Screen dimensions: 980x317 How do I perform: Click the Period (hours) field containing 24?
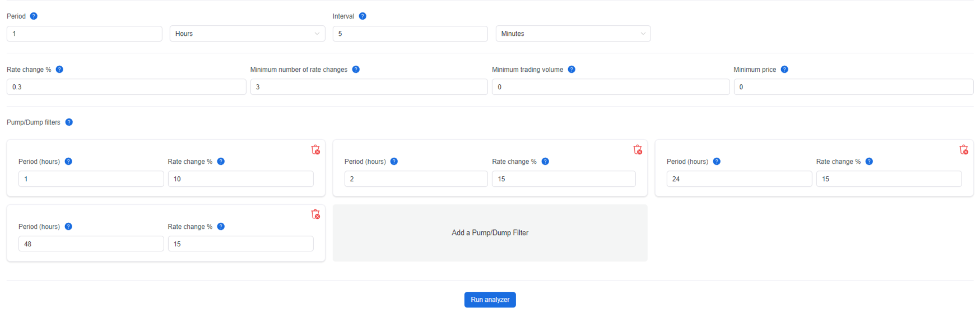(x=739, y=179)
